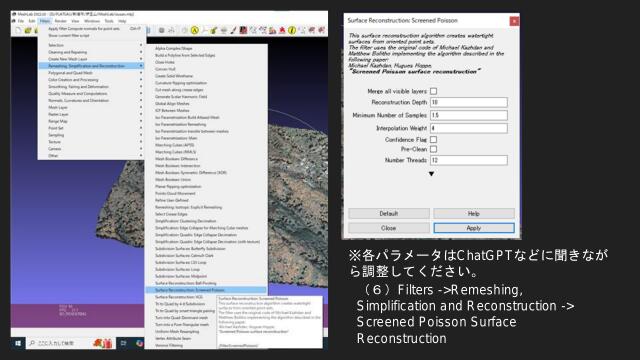The height and width of the screenshot is (360, 640).
Task: Open the Point Set submenu
Action: point(91,128)
